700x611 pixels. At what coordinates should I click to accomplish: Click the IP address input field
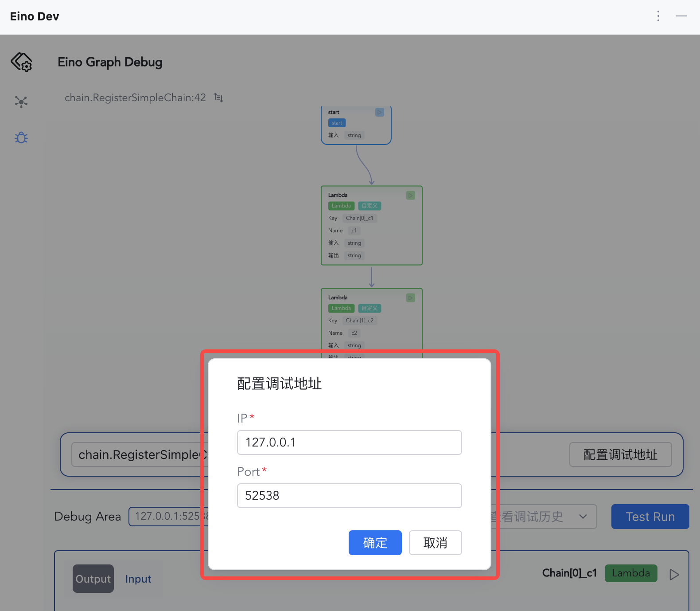click(349, 443)
